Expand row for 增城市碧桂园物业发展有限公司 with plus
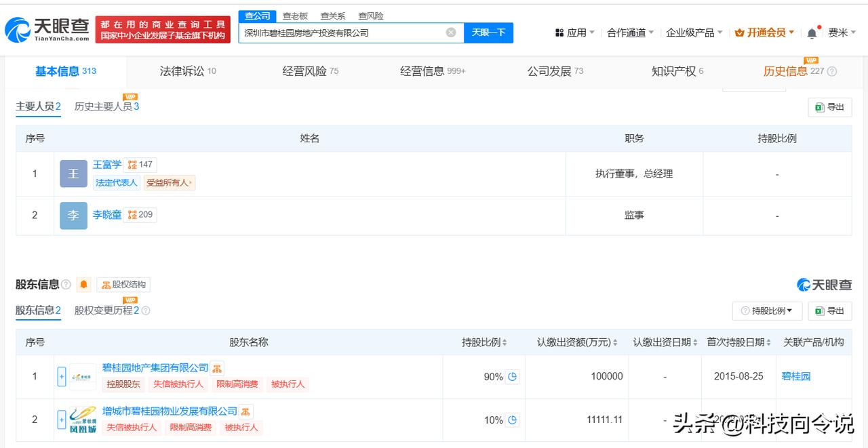Viewport: 868px width, 448px height. pos(62,420)
